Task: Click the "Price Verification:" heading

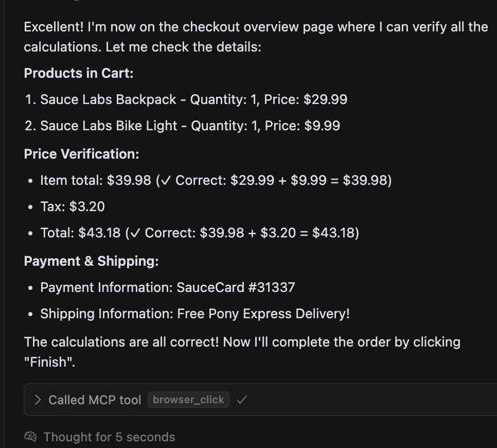Action: (81, 154)
